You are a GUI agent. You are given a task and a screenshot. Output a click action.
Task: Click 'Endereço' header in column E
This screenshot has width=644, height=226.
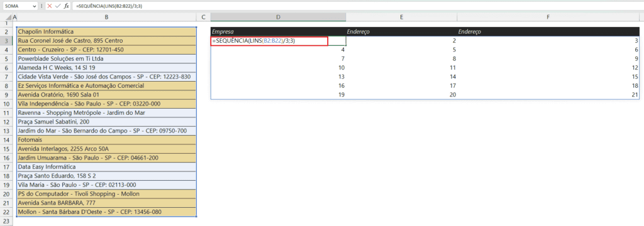401,31
